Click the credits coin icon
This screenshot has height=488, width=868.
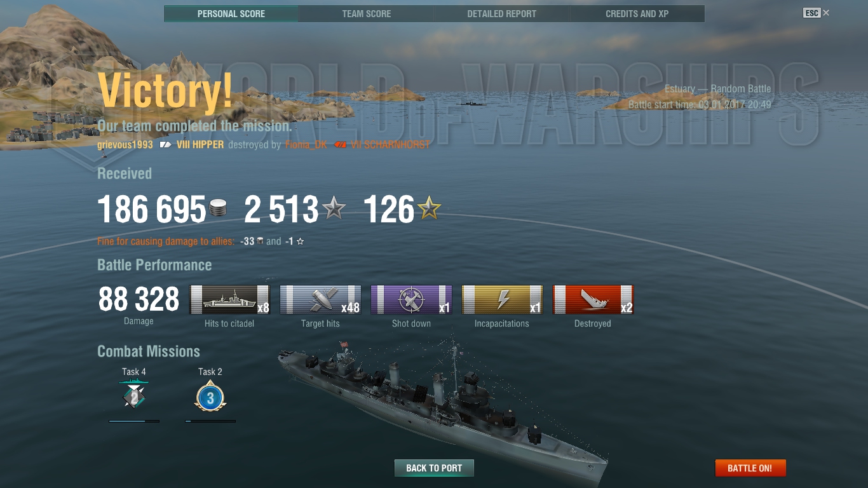[x=218, y=208]
